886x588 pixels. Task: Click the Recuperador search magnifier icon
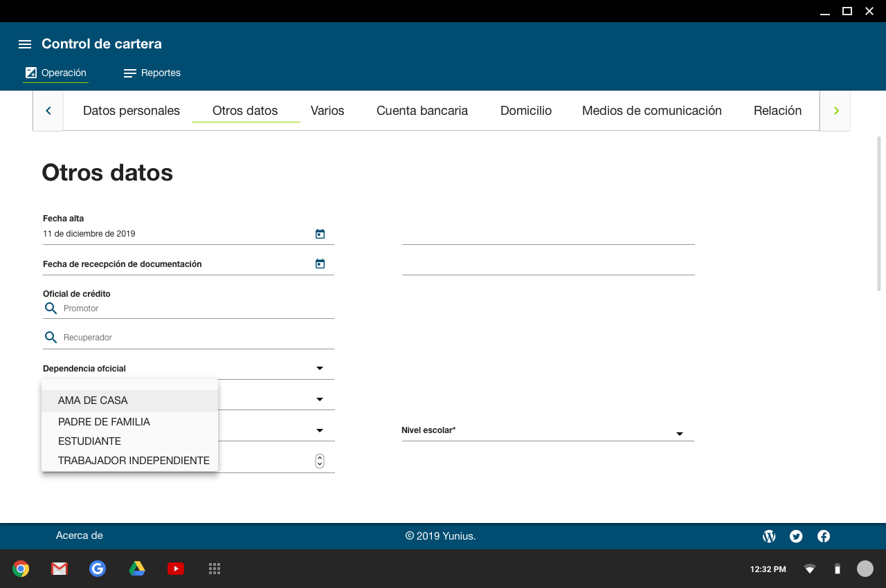pos(51,338)
